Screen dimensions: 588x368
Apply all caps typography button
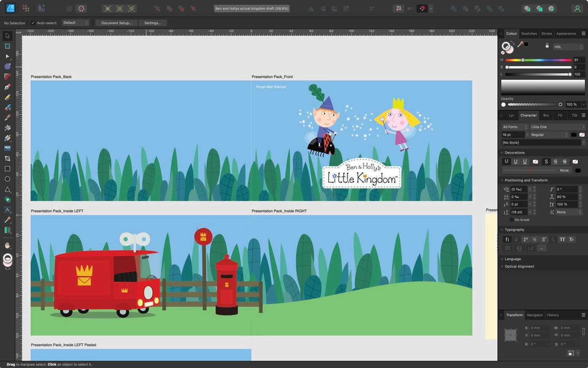coord(562,239)
